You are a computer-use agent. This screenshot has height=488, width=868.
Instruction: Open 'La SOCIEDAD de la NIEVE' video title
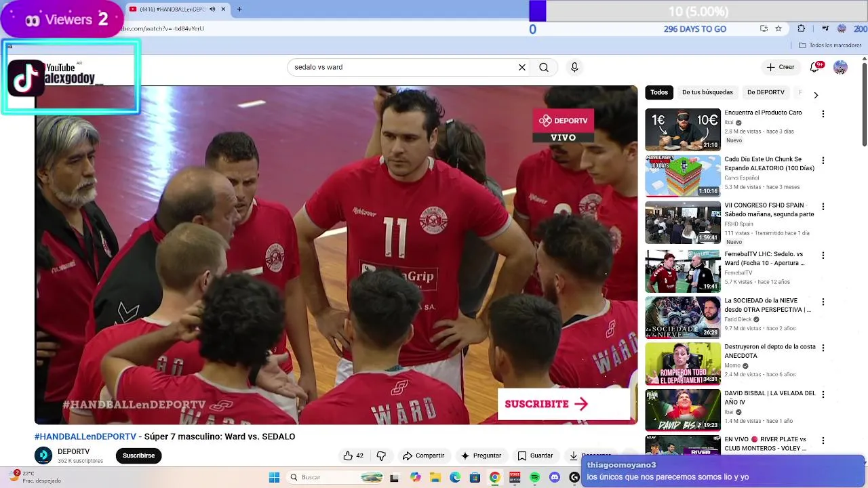pyautogui.click(x=768, y=305)
